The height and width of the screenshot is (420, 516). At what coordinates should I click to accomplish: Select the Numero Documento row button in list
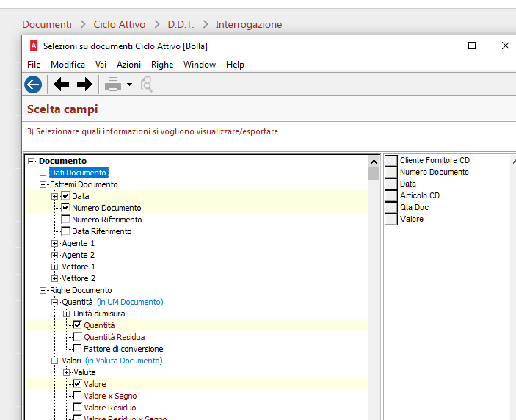pos(391,173)
